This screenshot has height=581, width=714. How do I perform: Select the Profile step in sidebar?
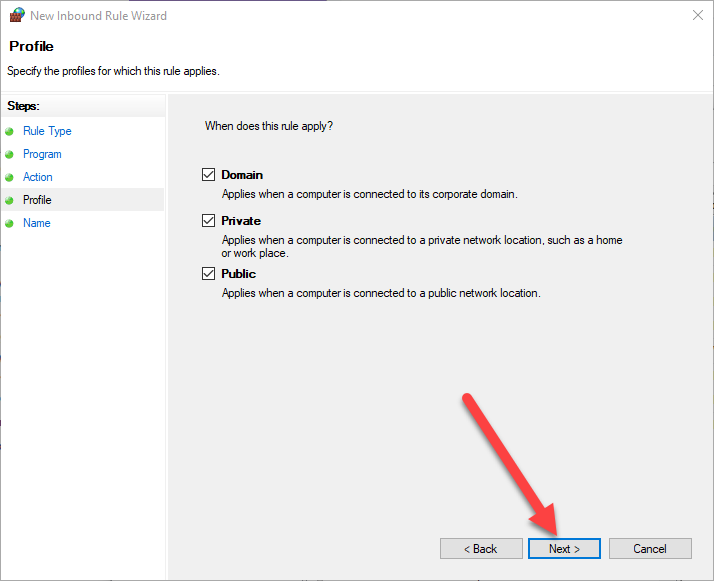(37, 200)
